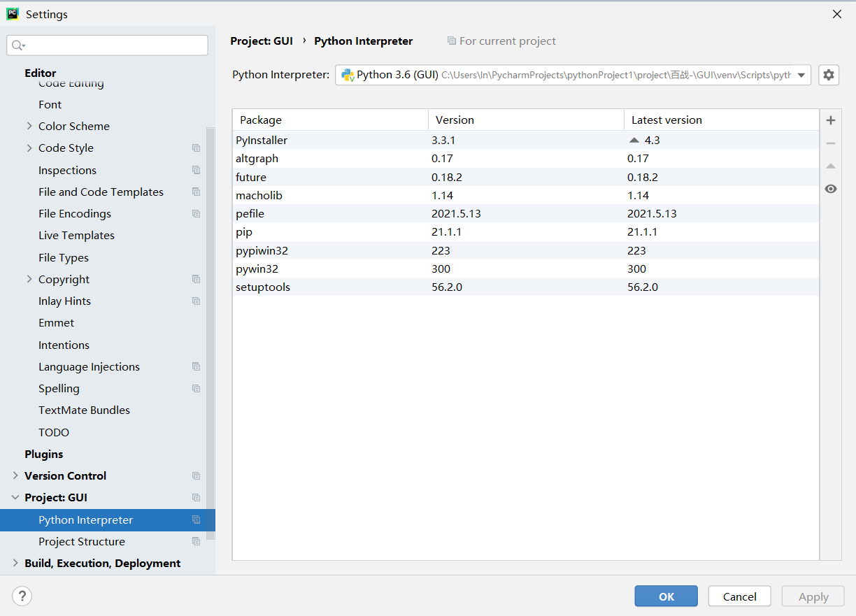Select TextMate Bundles item
This screenshot has width=856, height=616.
point(84,410)
